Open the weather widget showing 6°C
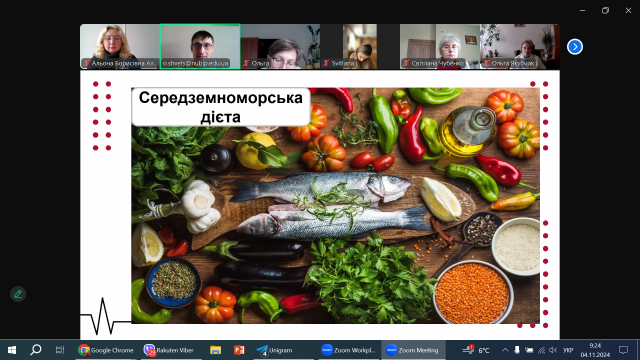The height and width of the screenshot is (360, 640). click(476, 350)
